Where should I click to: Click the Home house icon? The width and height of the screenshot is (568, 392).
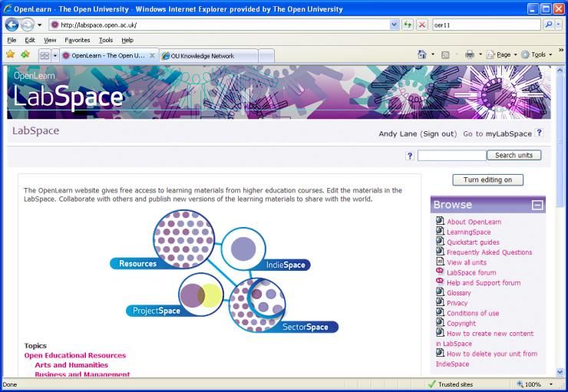421,54
